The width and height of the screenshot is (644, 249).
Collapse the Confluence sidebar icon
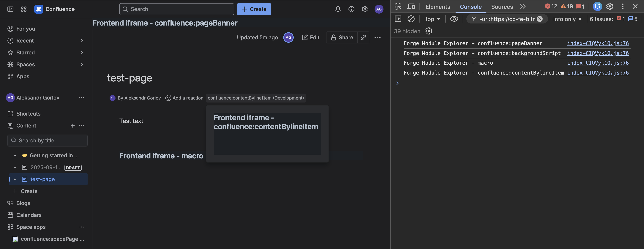pyautogui.click(x=10, y=9)
